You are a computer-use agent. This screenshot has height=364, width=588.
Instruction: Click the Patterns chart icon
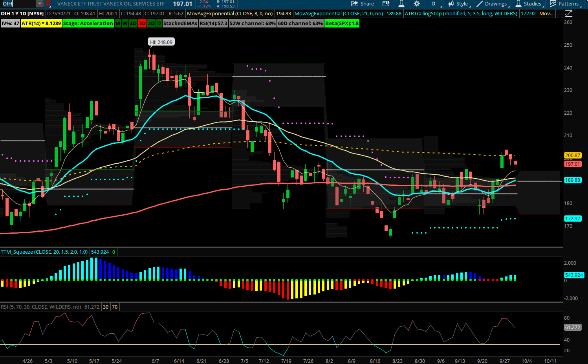coord(553,4)
